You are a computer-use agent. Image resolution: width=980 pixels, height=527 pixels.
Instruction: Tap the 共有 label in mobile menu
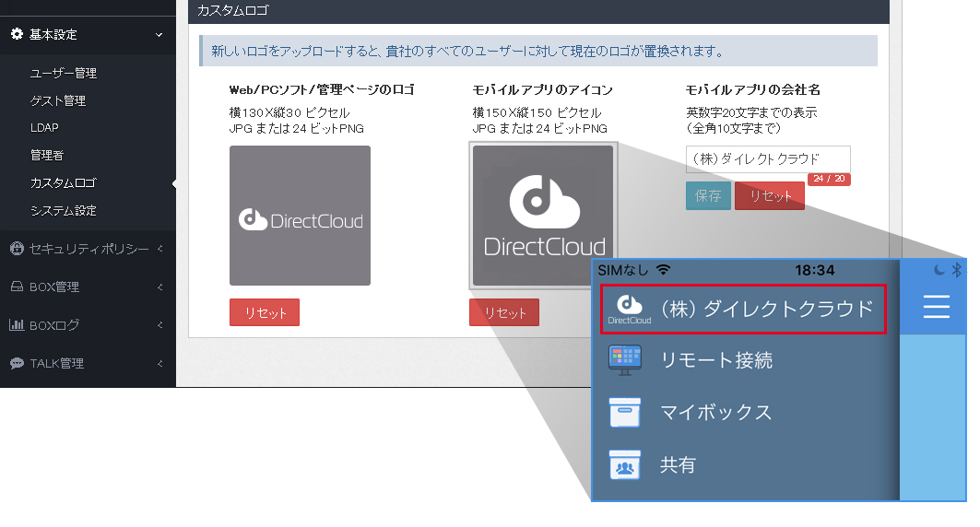pyautogui.click(x=679, y=465)
